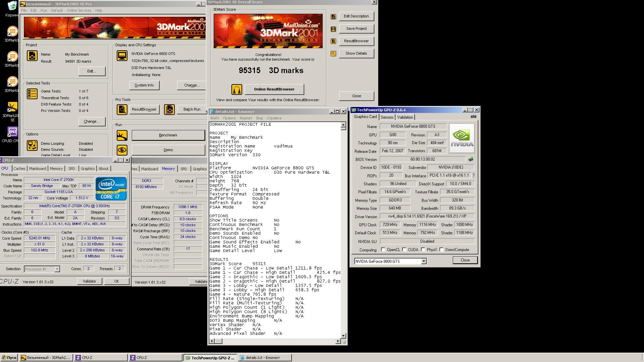Click the DRAM Frequency 1096.1 MHz field
The image size is (644, 362).
pos(188,207)
